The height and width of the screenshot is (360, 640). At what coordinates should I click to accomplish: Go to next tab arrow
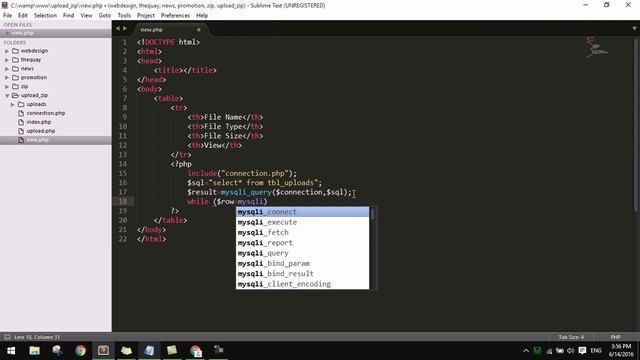click(x=125, y=29)
